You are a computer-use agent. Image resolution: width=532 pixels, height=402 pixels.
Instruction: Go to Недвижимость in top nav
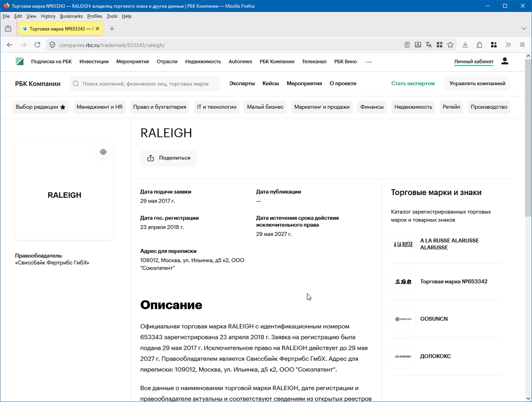click(x=203, y=62)
